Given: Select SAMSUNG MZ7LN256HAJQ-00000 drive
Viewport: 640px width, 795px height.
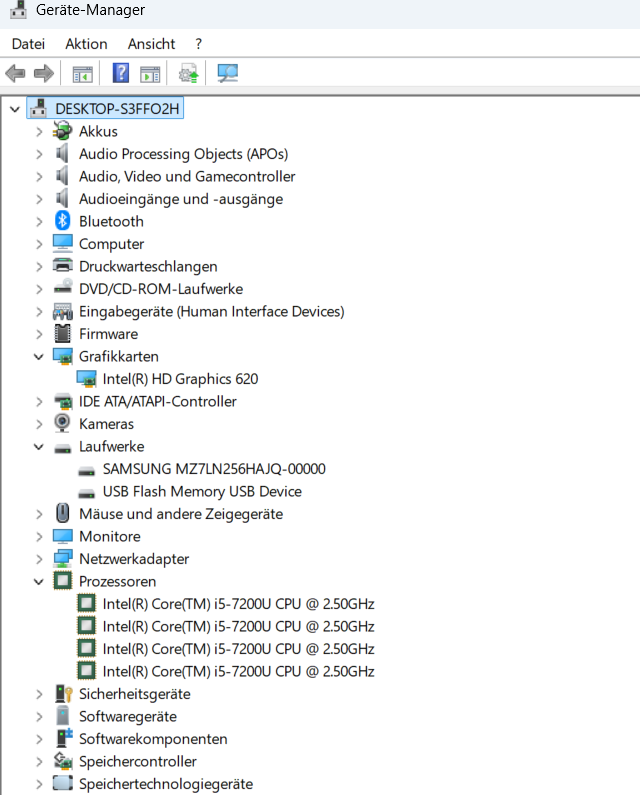Looking at the screenshot, I should pyautogui.click(x=214, y=469).
